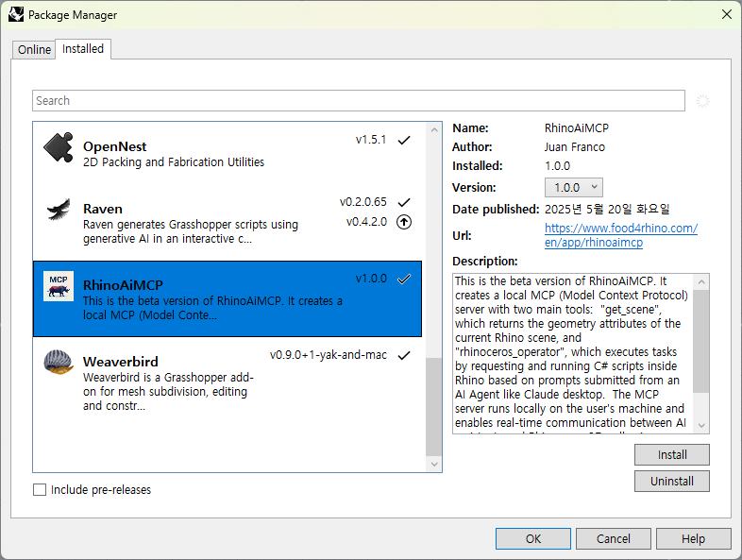Click the Raven bird icon

pyautogui.click(x=59, y=210)
